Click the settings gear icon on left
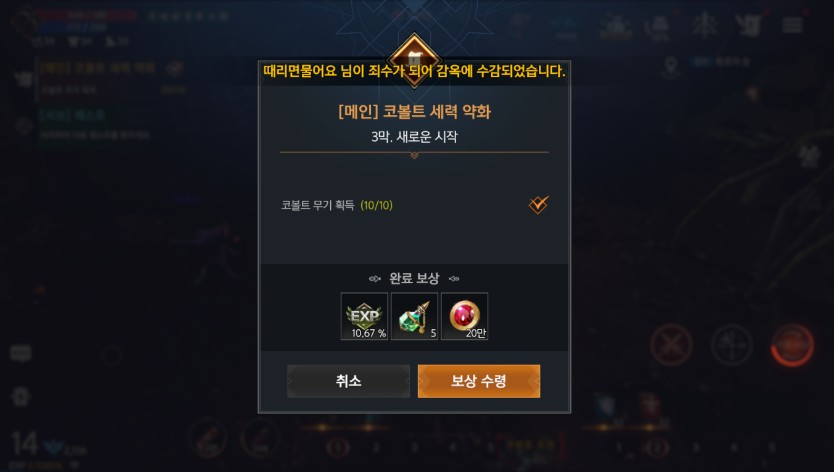Image resolution: width=834 pixels, height=472 pixels. (20, 396)
